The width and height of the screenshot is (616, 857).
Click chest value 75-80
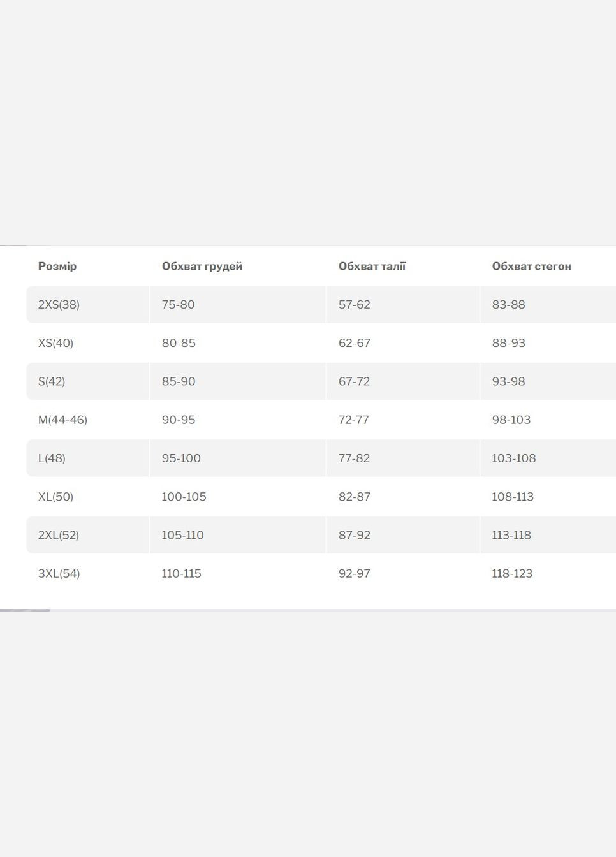(x=178, y=305)
